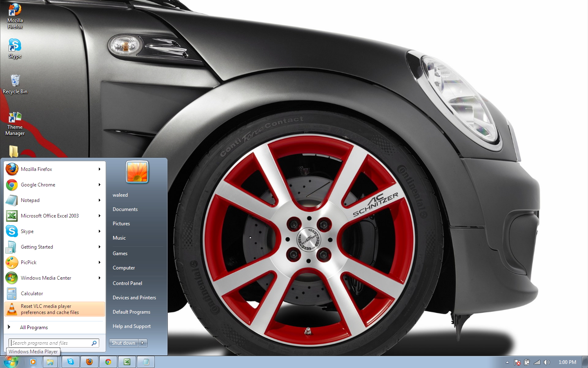Click the 1:00 PM taskbar clock
Image resolution: width=588 pixels, height=368 pixels.
[567, 362]
